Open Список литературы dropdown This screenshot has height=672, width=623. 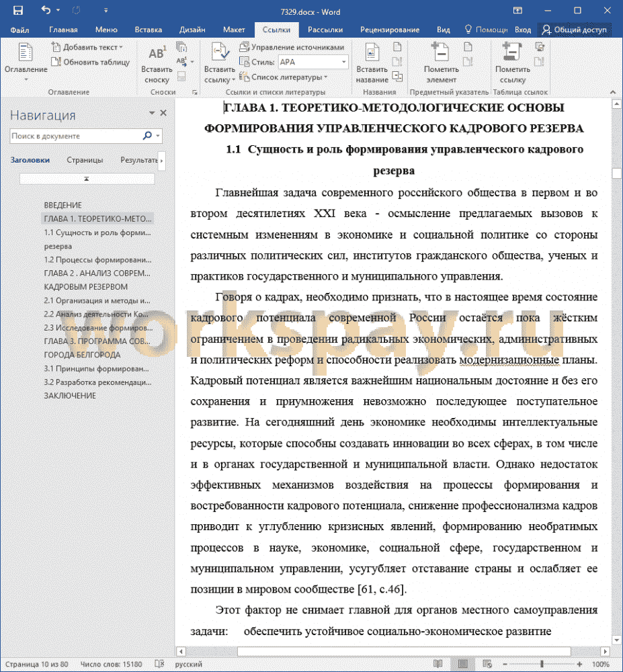point(283,77)
